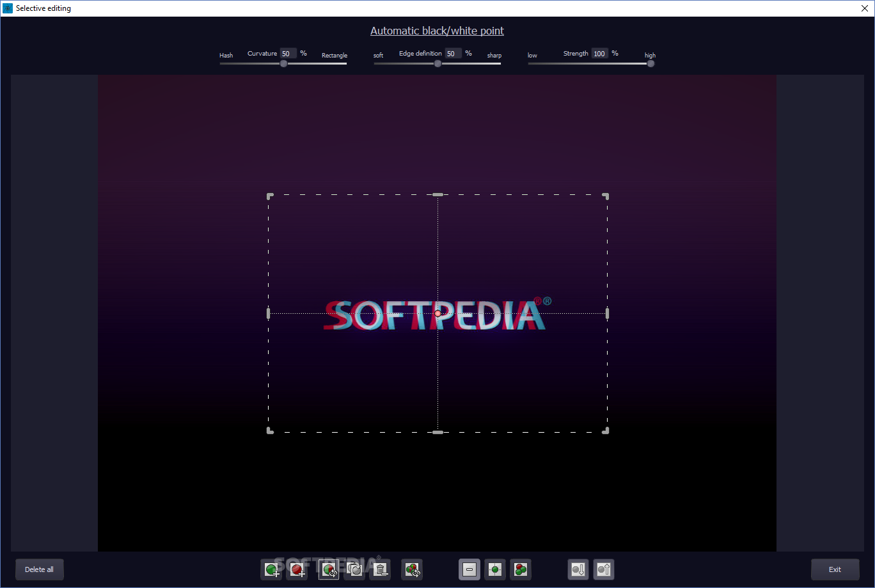875x588 pixels.
Task: Select the minus display mode button
Action: point(469,569)
